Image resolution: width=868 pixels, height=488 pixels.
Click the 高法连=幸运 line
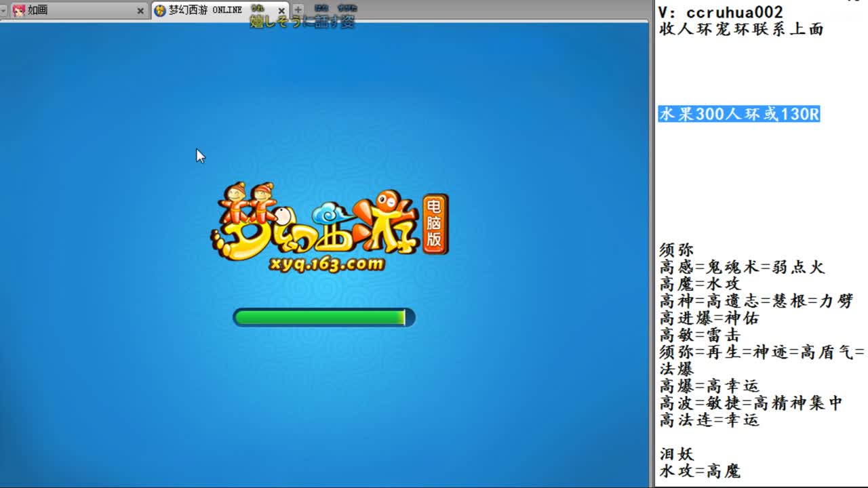pos(709,420)
